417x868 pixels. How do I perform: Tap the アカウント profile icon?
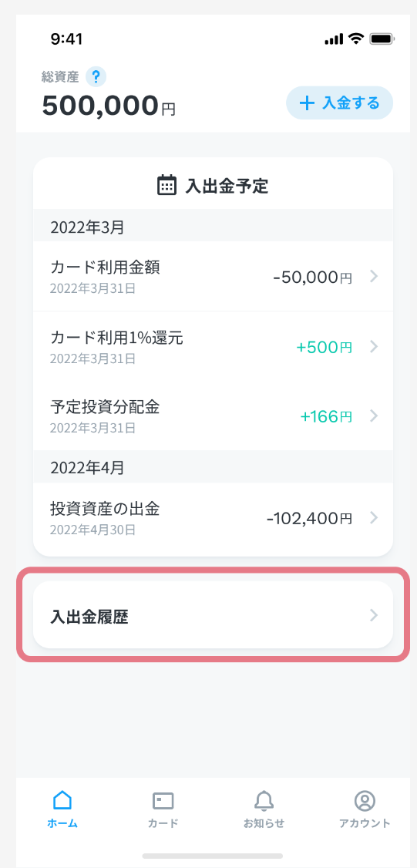365,800
